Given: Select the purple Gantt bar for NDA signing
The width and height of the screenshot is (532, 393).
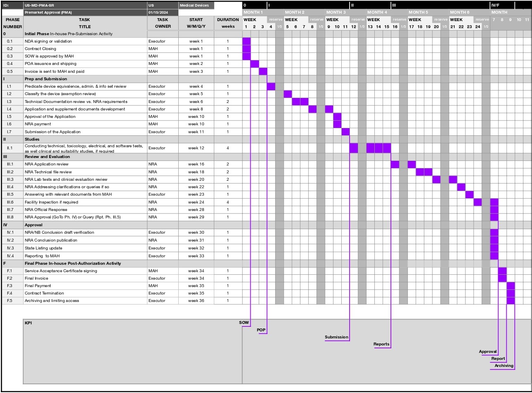Looking at the screenshot, I should (246, 41).
